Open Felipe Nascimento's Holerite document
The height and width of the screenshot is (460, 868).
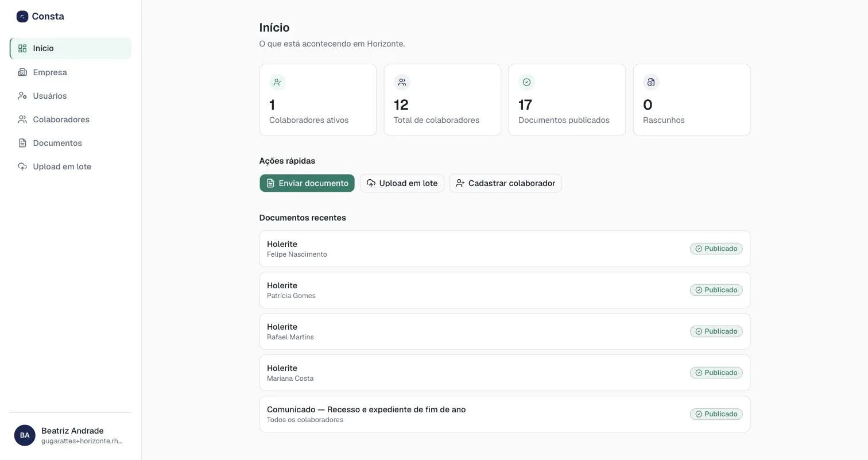505,249
